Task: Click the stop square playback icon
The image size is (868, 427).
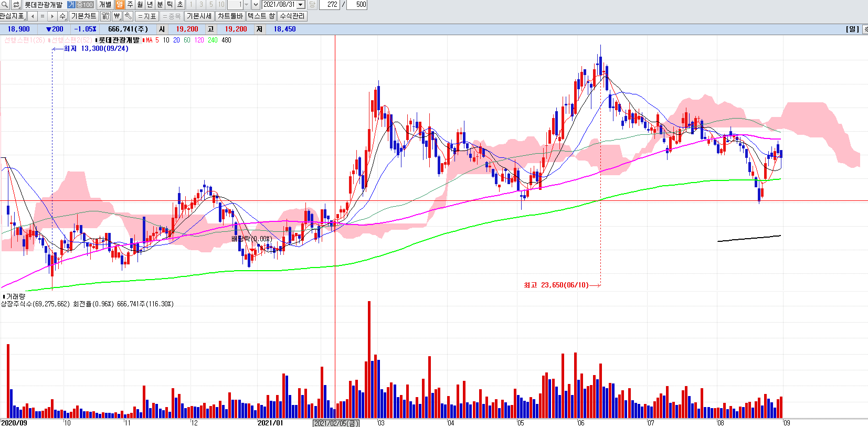Action: pos(43,16)
